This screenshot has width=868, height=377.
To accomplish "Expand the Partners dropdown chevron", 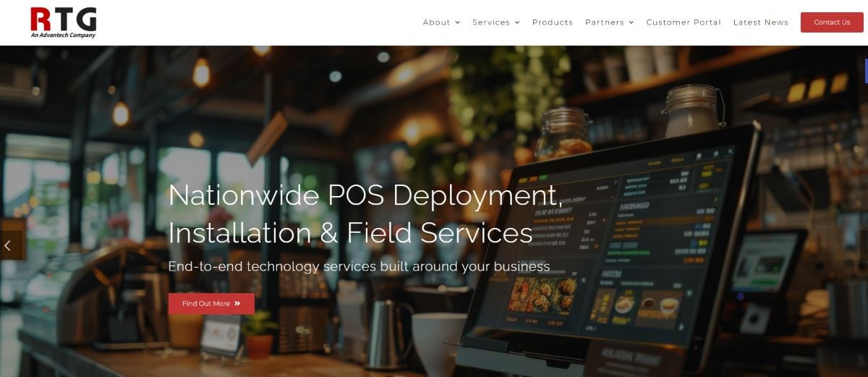I will [631, 22].
